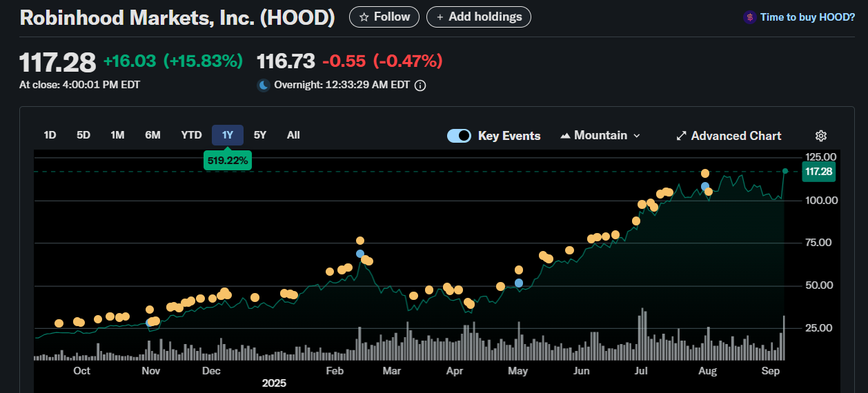Select the 1Y range tab
Image resolution: width=868 pixels, height=393 pixels.
pyautogui.click(x=228, y=135)
